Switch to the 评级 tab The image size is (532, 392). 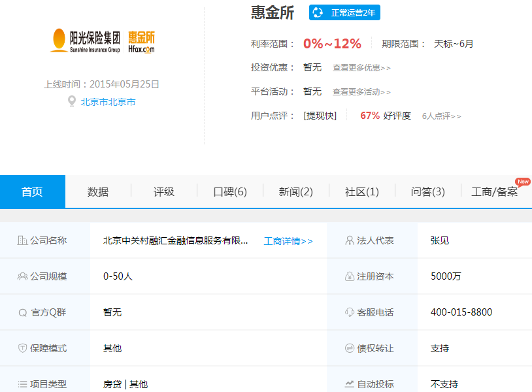[x=164, y=191]
